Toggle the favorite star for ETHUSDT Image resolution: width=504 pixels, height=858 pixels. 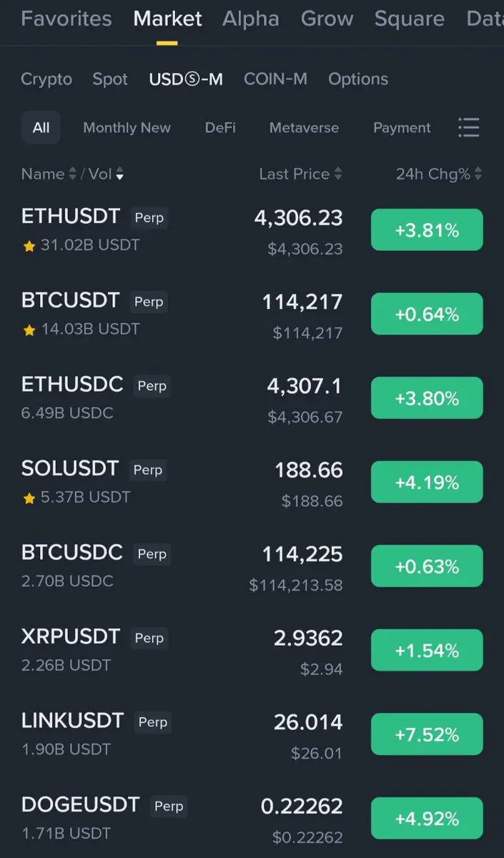click(x=29, y=246)
